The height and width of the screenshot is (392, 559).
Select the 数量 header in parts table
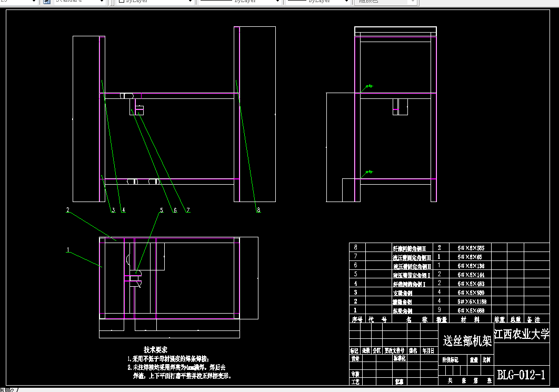point(441,319)
